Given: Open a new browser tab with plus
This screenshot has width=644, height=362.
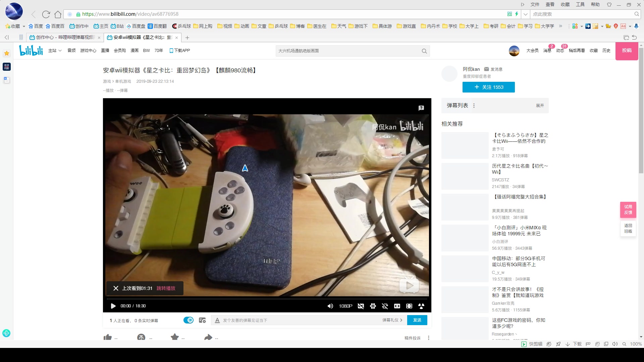Looking at the screenshot, I should click(x=187, y=38).
